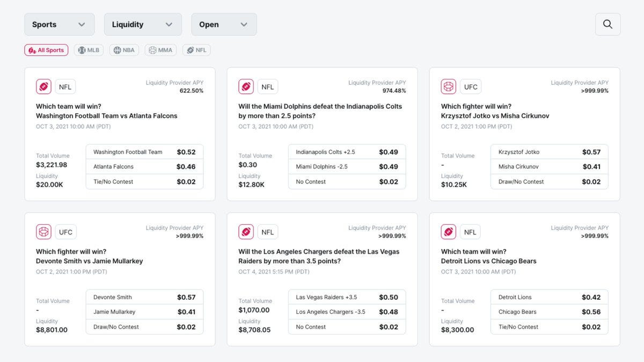Click football icon on Washington vs Atlanta card
The width and height of the screenshot is (644, 362).
click(x=43, y=86)
